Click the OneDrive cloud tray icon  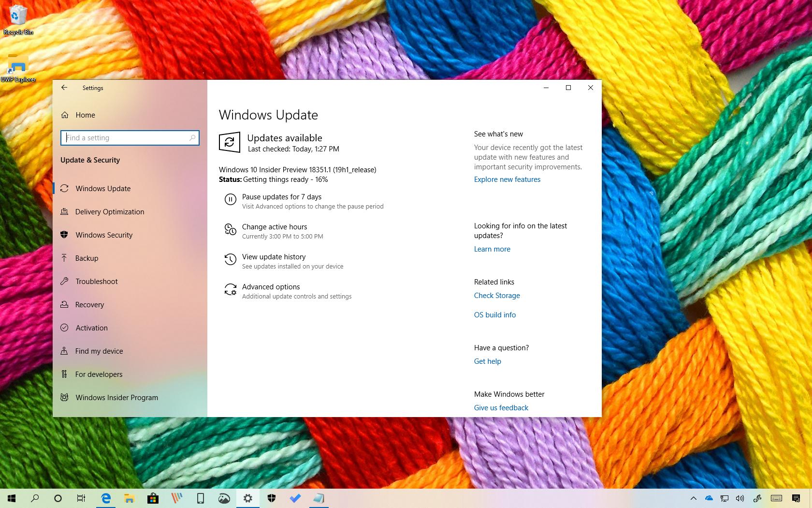(x=709, y=498)
